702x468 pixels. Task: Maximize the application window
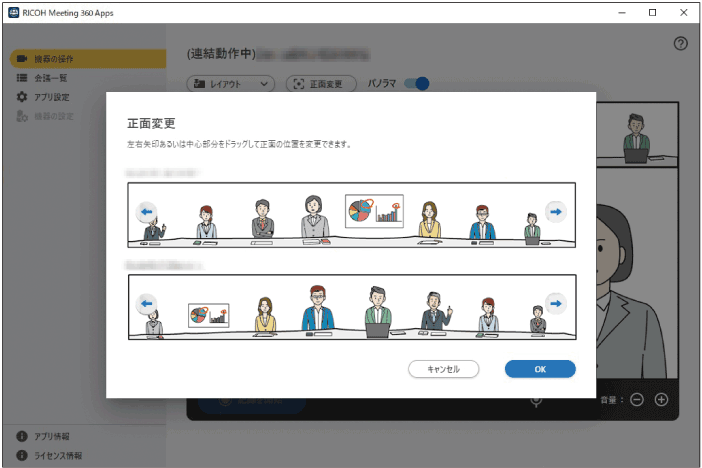652,13
